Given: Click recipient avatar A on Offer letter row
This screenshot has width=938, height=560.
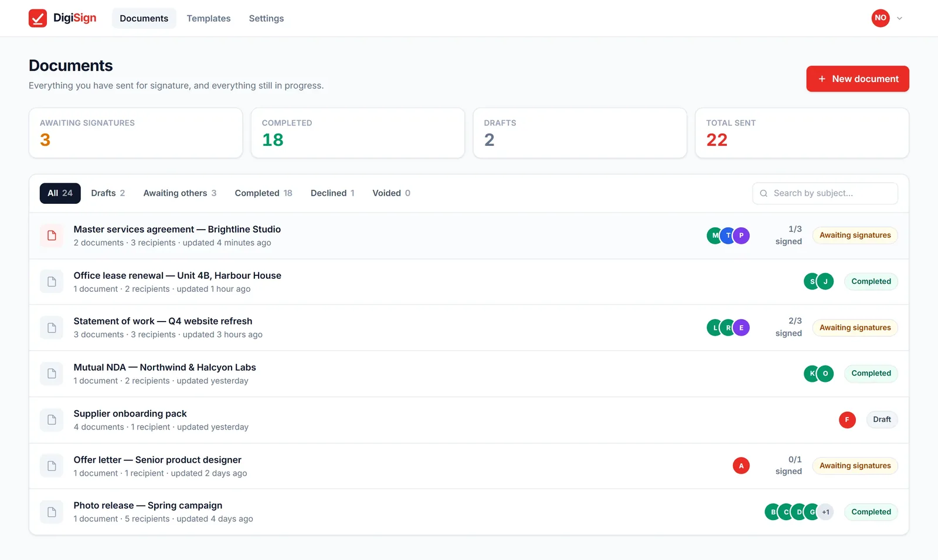Looking at the screenshot, I should (742, 466).
